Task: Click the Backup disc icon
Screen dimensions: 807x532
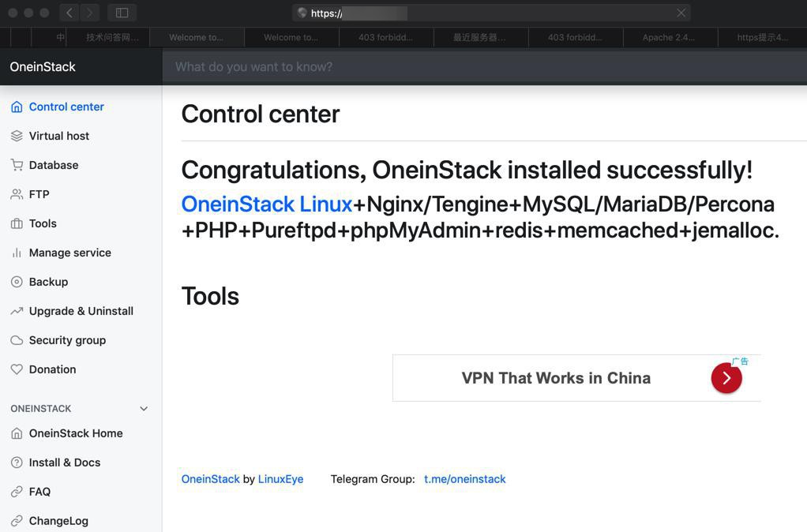Action: 17,282
